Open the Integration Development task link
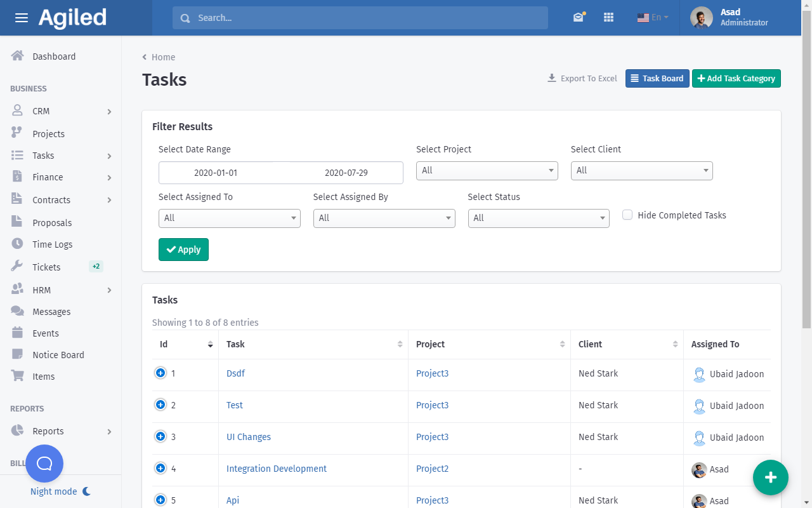812x508 pixels. [x=276, y=469]
